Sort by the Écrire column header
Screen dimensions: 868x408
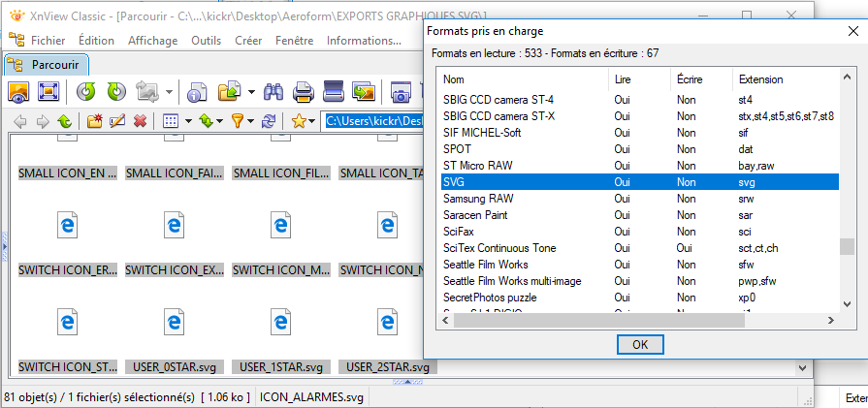pyautogui.click(x=701, y=79)
